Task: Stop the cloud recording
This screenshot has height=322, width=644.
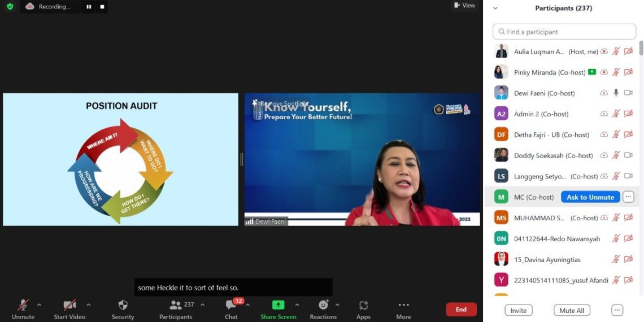Action: click(102, 7)
